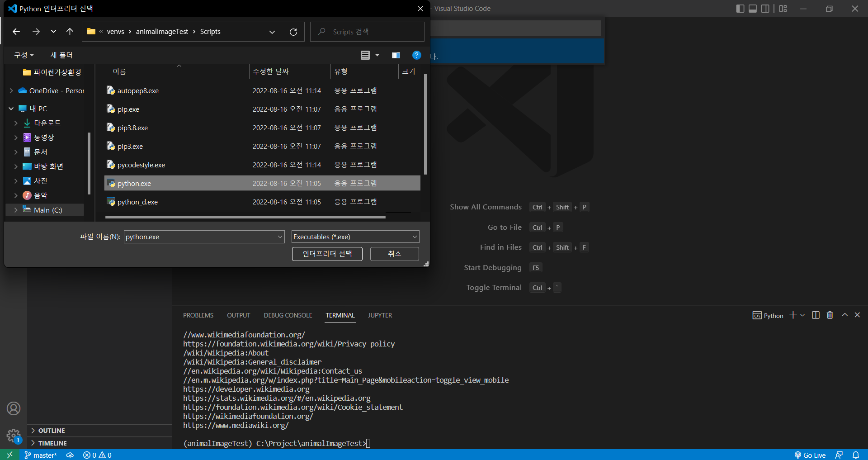868x460 pixels.
Task: Click 인터프리터 선택 button
Action: click(x=327, y=254)
